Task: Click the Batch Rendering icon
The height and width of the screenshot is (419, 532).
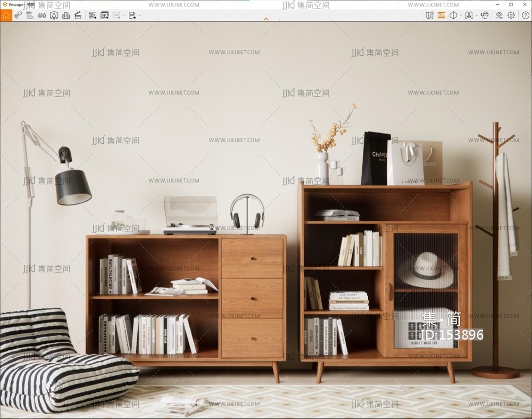Action: (104, 15)
